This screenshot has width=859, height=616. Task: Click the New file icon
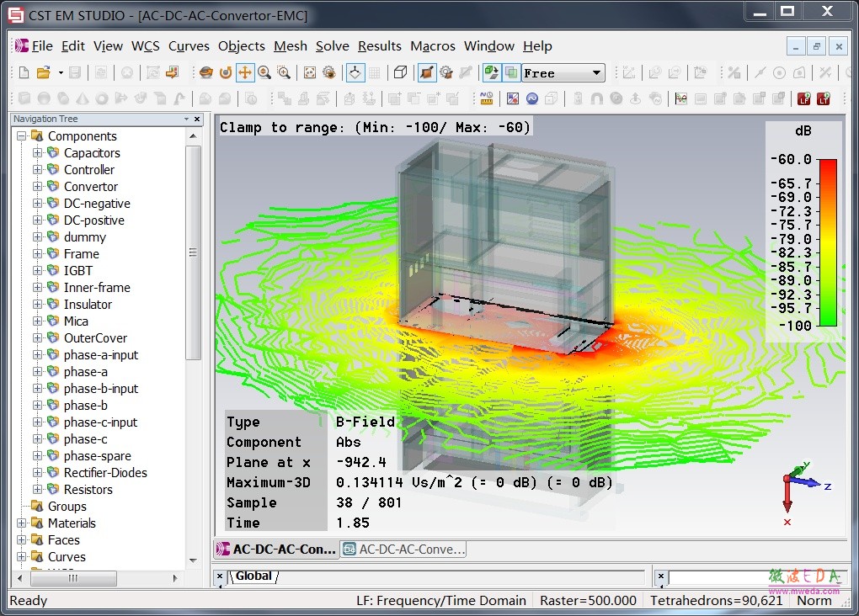click(x=24, y=73)
